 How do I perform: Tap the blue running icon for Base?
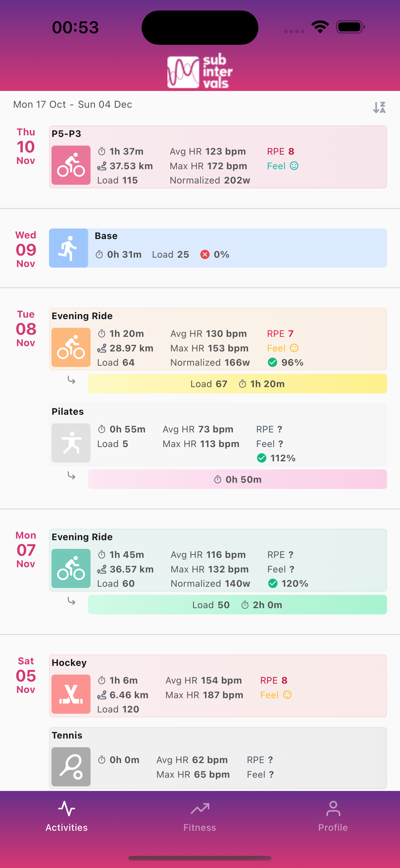click(69, 248)
